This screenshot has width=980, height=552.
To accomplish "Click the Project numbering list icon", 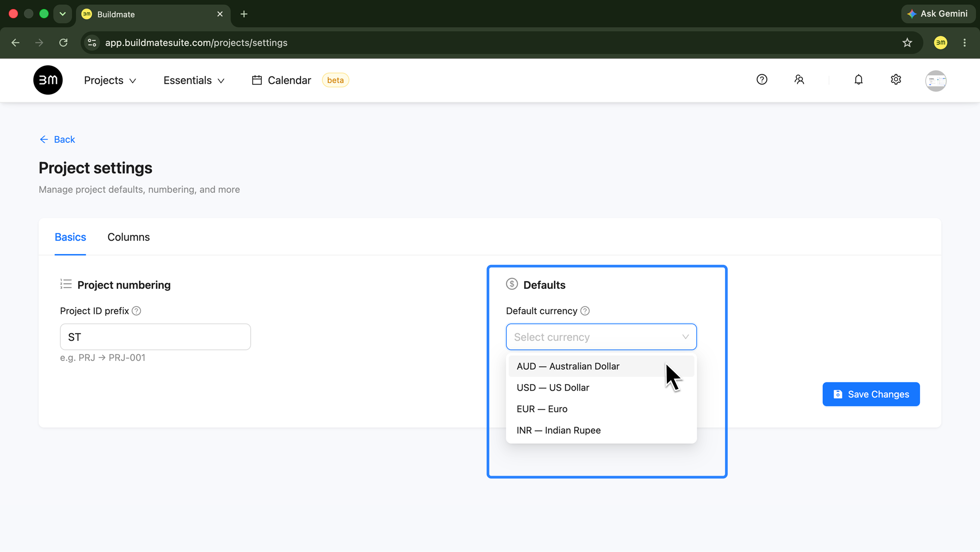I will tap(66, 284).
